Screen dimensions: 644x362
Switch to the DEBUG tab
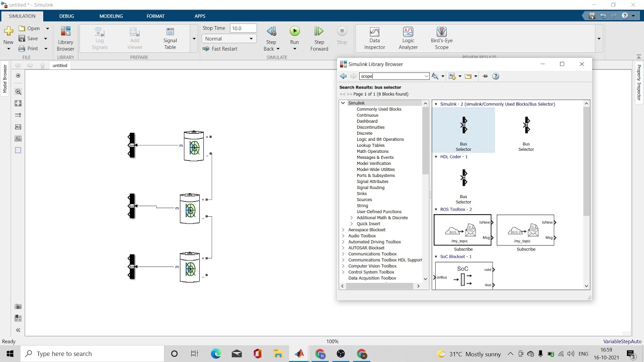[66, 16]
